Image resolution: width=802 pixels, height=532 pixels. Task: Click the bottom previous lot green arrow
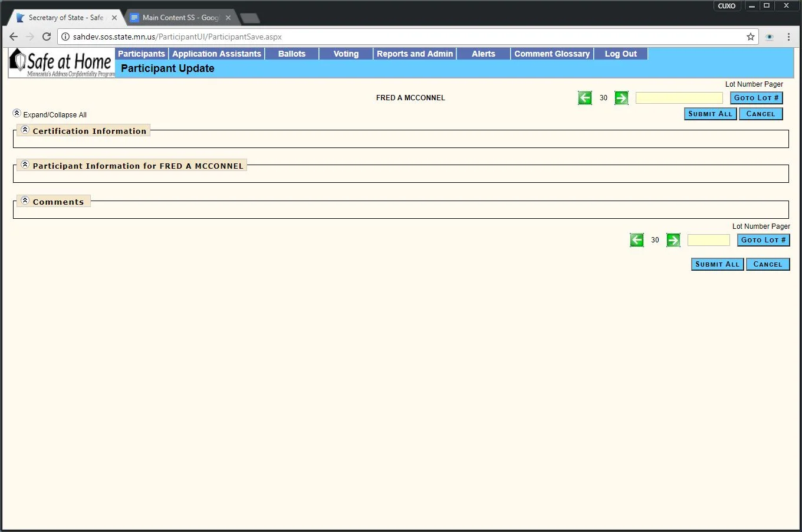(637, 240)
